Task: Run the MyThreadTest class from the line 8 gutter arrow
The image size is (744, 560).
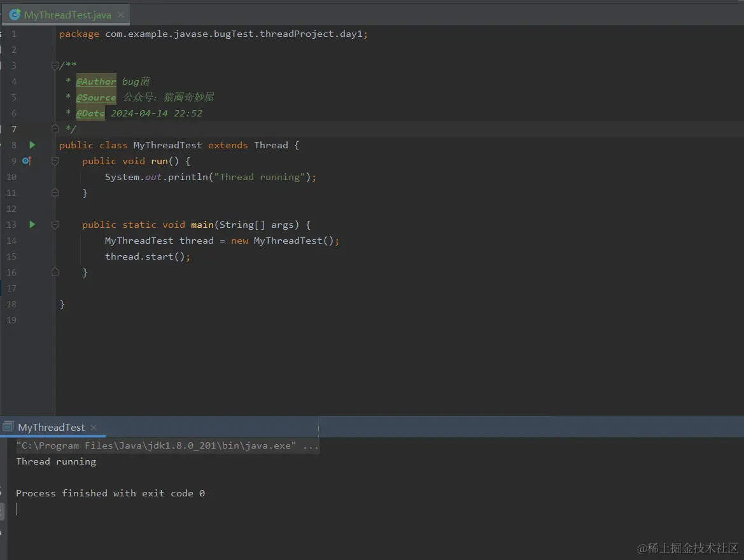Action: pos(32,144)
